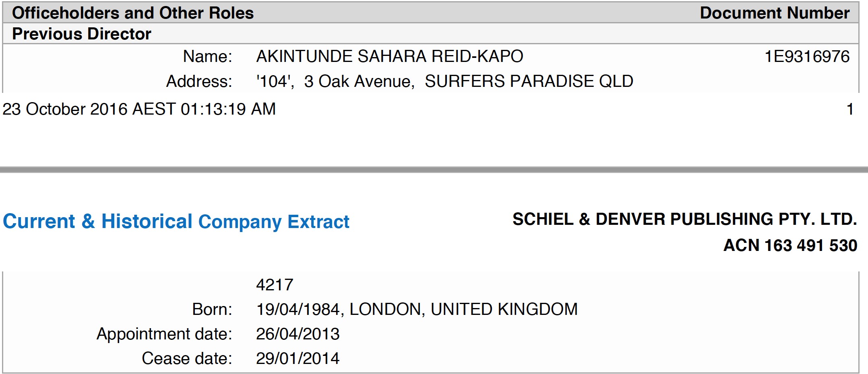Screen dimensions: 868x374
Task: Click the Appointment date value 26/04/2013
Action: click(x=298, y=334)
